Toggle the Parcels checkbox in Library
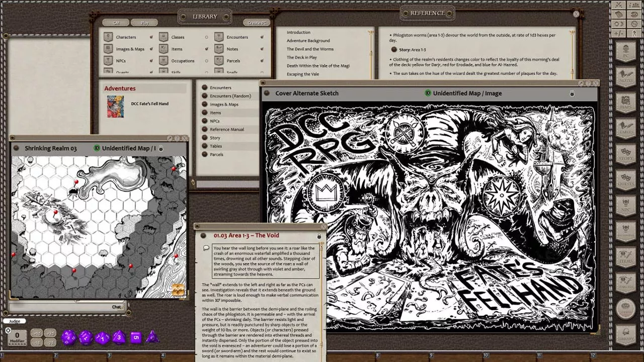The height and width of the screenshot is (362, 644). click(262, 61)
